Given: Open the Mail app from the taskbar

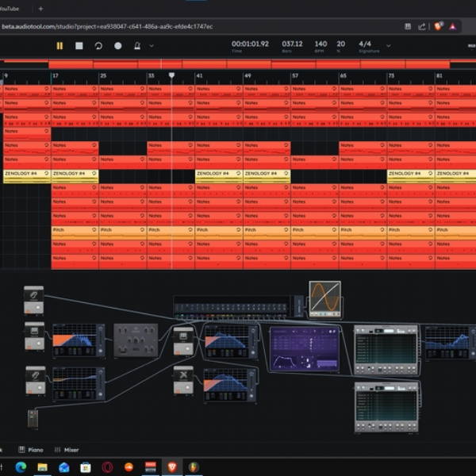Looking at the screenshot, I should pos(64,467).
